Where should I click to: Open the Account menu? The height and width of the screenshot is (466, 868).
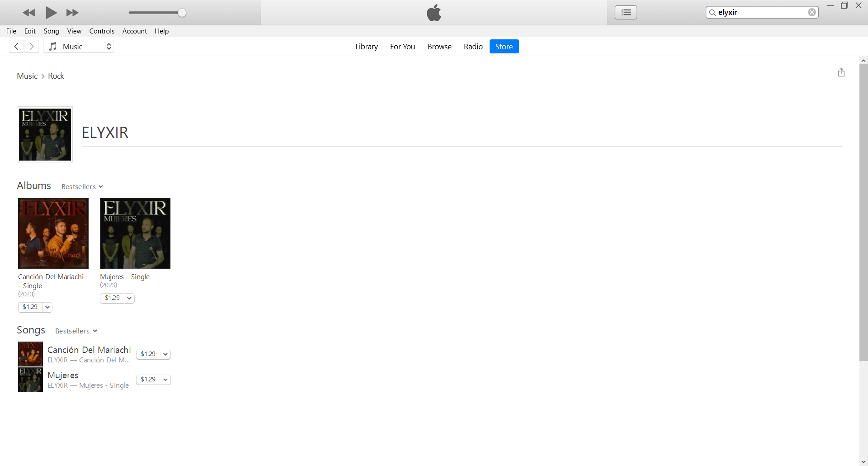[134, 31]
